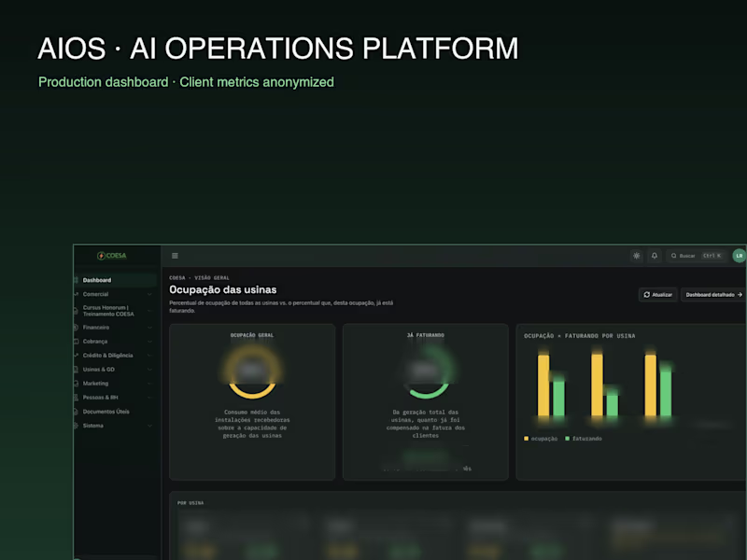Click the green faturando legend swatch

568,439
